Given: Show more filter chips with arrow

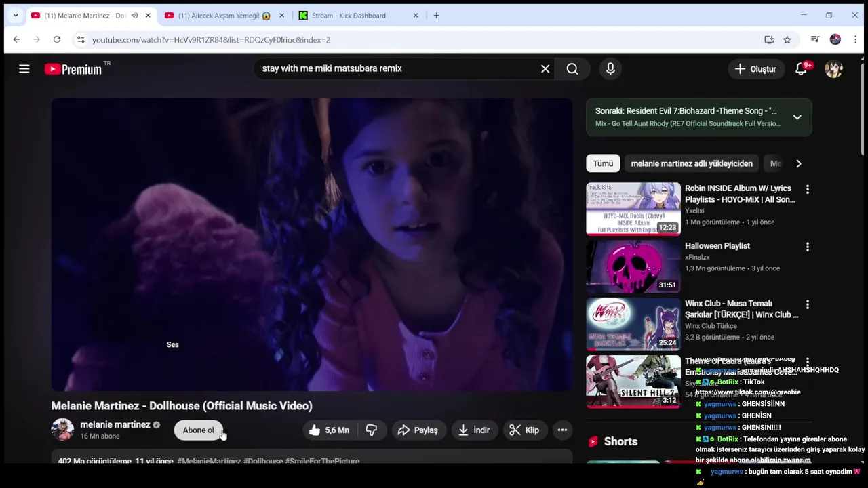Looking at the screenshot, I should point(798,163).
